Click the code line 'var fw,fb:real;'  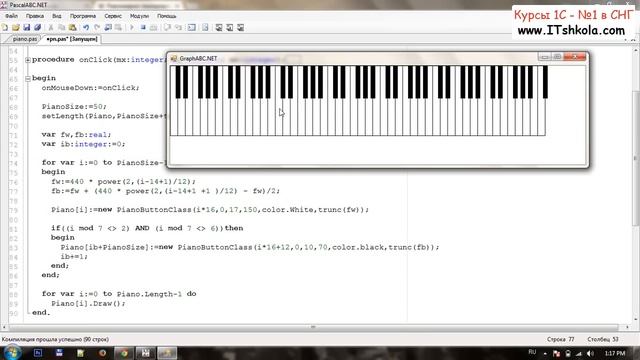(x=76, y=134)
